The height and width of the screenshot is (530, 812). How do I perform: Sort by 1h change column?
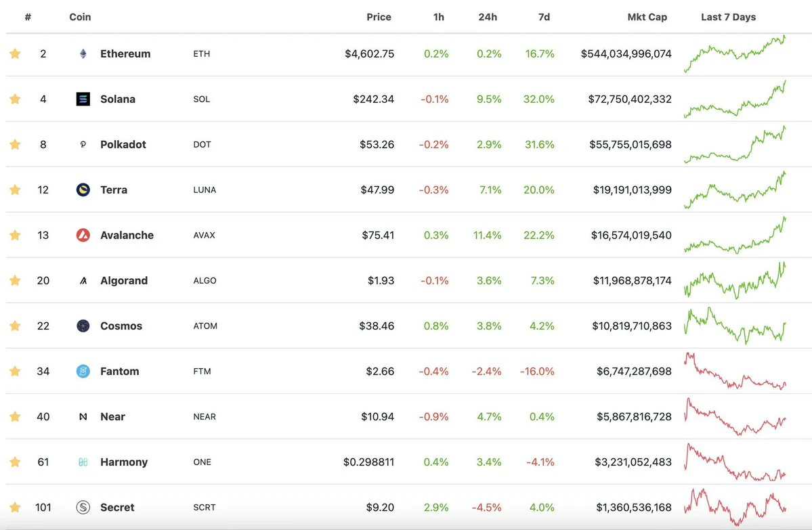tap(439, 17)
